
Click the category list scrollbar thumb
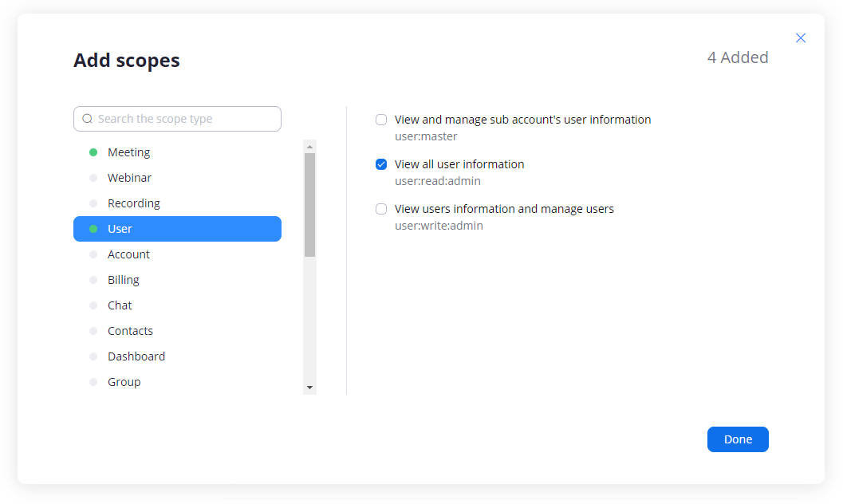(x=309, y=205)
